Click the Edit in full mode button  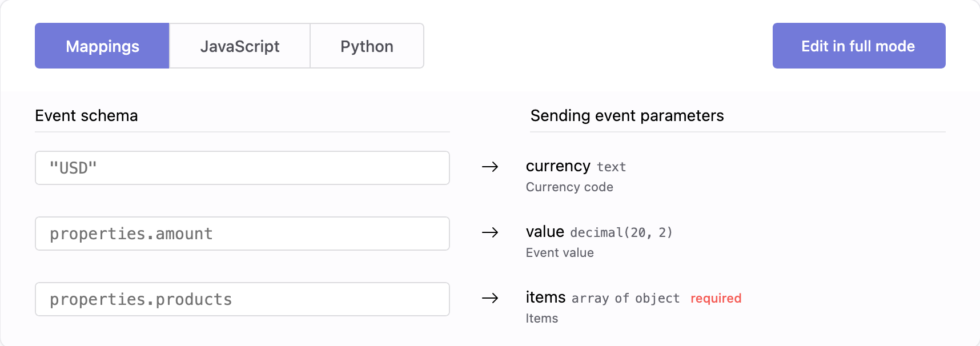[x=858, y=46]
